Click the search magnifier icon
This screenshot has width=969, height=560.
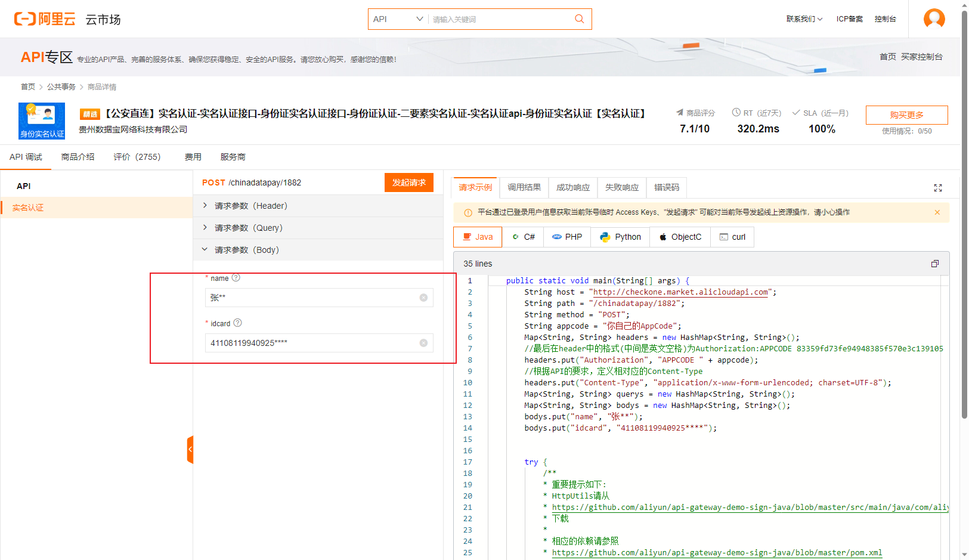tap(579, 19)
